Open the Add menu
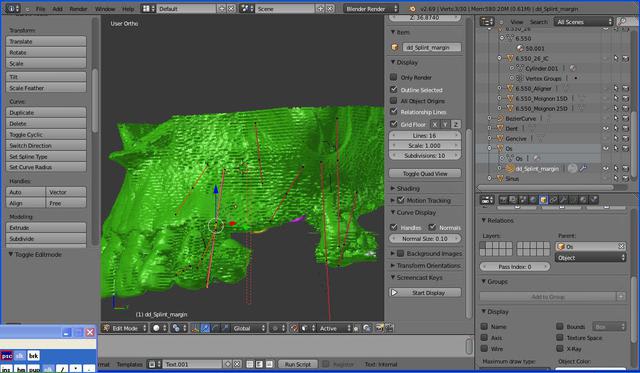Screen dimensions: 640x373 (58, 9)
